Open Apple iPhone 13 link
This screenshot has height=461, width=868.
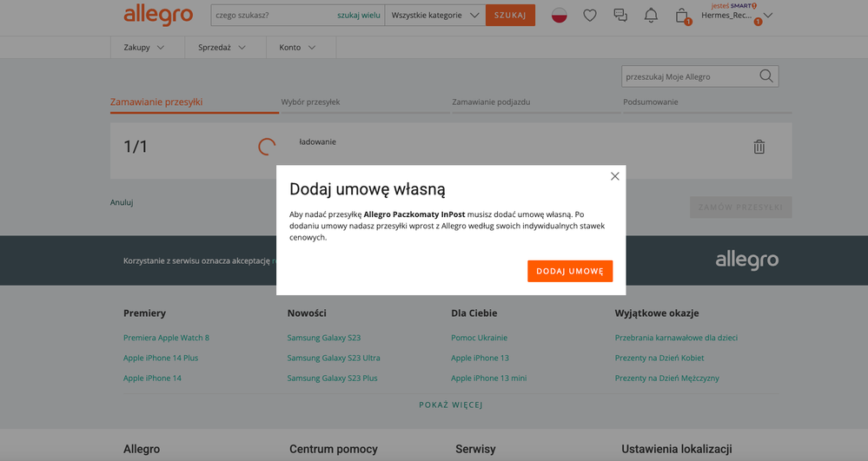point(480,358)
